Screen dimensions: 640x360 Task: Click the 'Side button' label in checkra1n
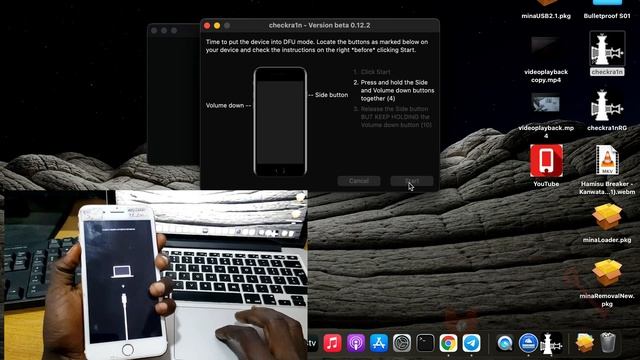(x=331, y=95)
